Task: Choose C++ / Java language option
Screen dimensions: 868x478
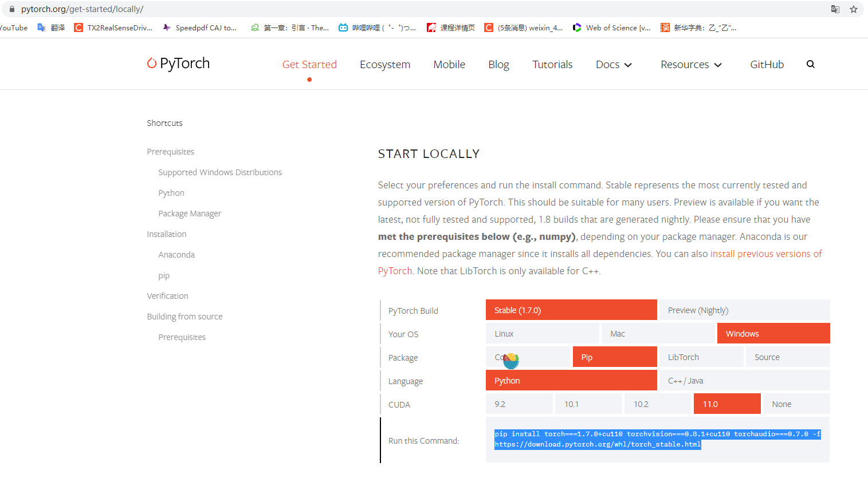Action: click(x=744, y=380)
